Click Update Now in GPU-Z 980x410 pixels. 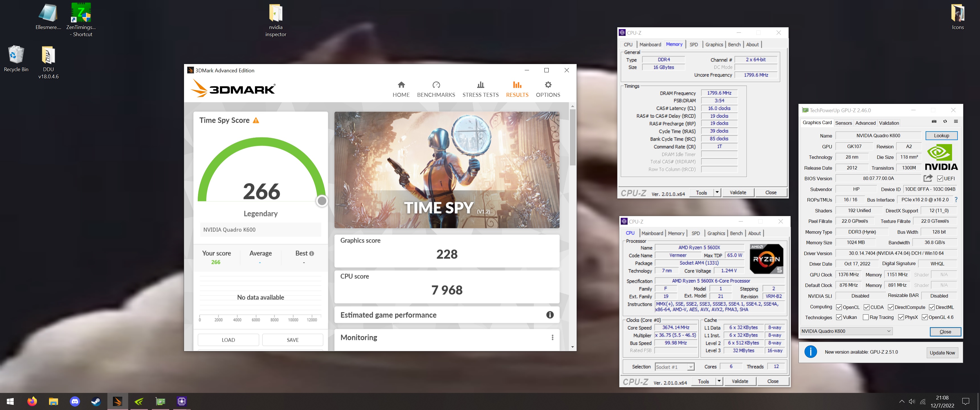click(942, 352)
